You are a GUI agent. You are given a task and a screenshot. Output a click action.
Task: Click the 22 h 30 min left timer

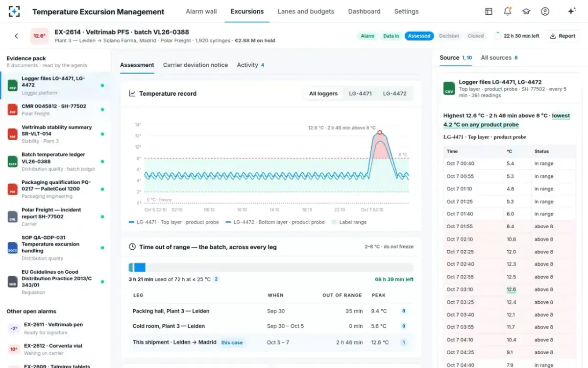tap(516, 36)
